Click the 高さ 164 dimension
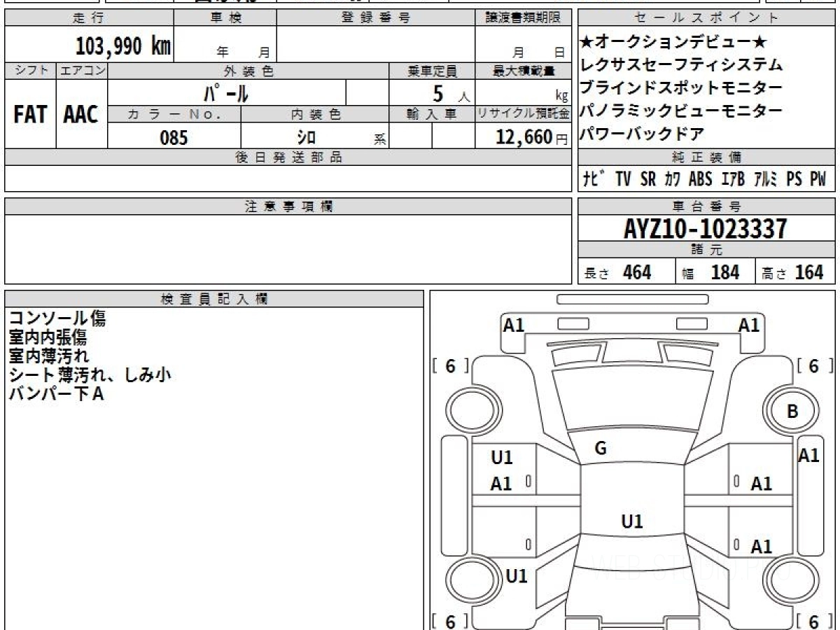Viewport: 840px width, 630px height. pos(792,272)
